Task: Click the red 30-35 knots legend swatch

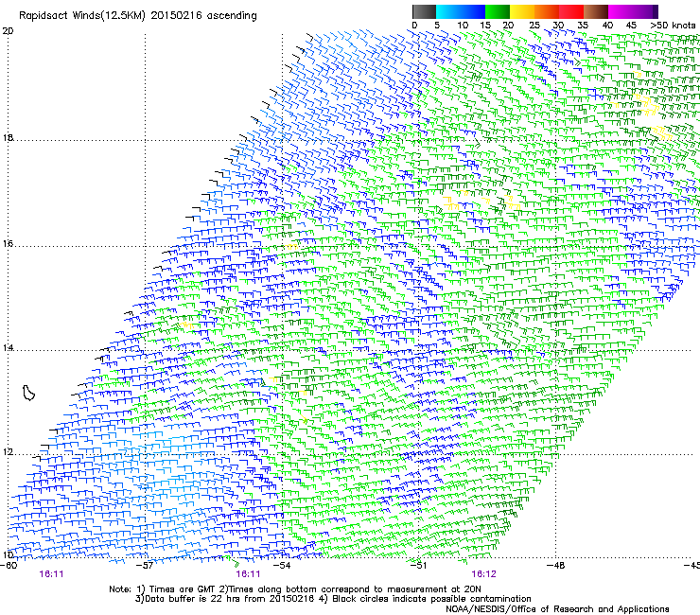Action: point(571,11)
